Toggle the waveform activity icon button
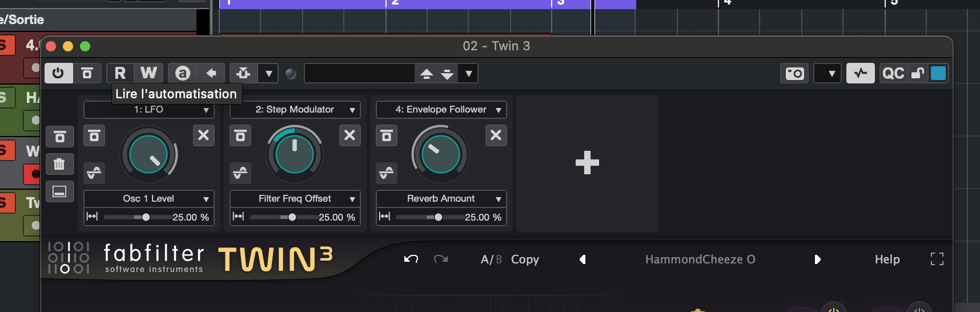The image size is (980, 312). coord(861,73)
